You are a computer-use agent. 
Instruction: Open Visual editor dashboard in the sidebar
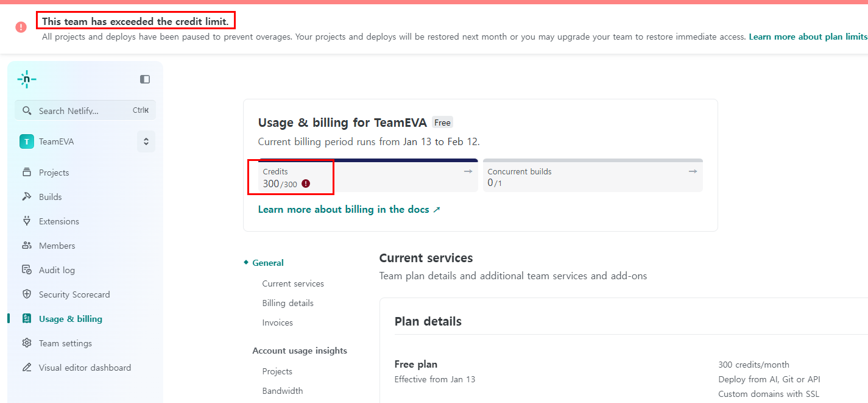coord(85,368)
